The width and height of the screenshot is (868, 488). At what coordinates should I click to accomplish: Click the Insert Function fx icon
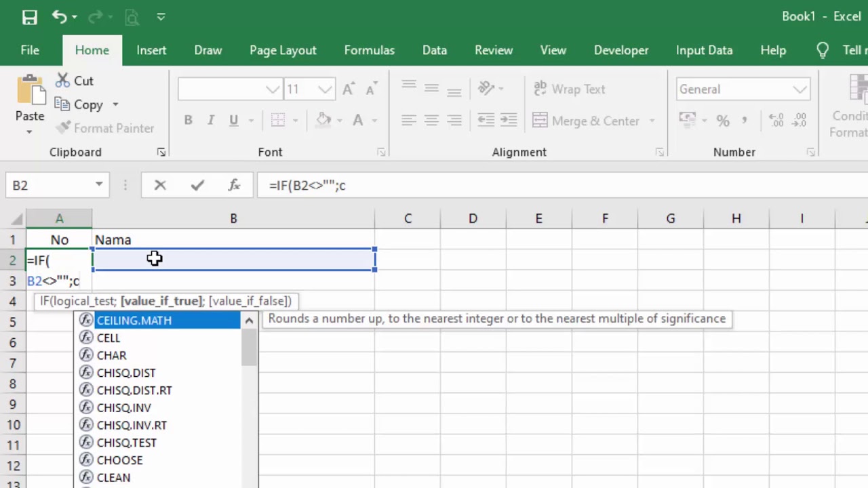pyautogui.click(x=234, y=185)
